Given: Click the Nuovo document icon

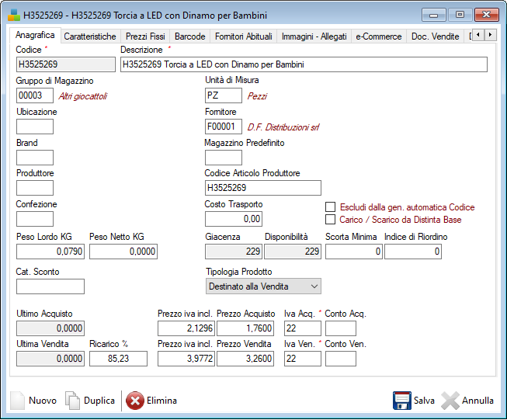Looking at the screenshot, I should pos(17,401).
